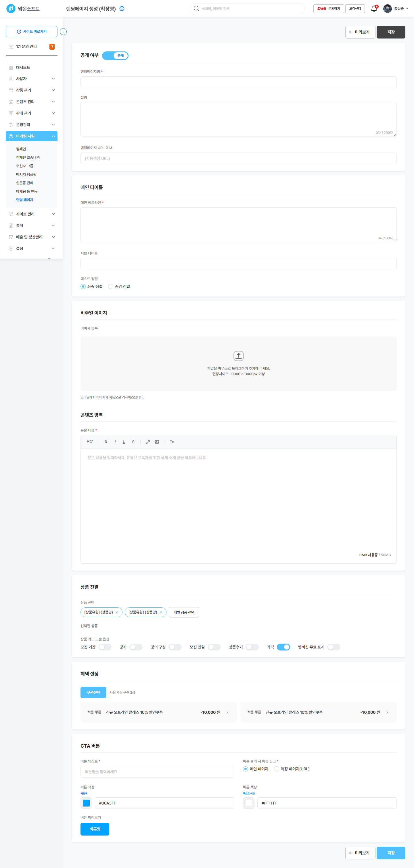Remove the first applied coupon
This screenshot has width=414, height=868.
tap(228, 712)
